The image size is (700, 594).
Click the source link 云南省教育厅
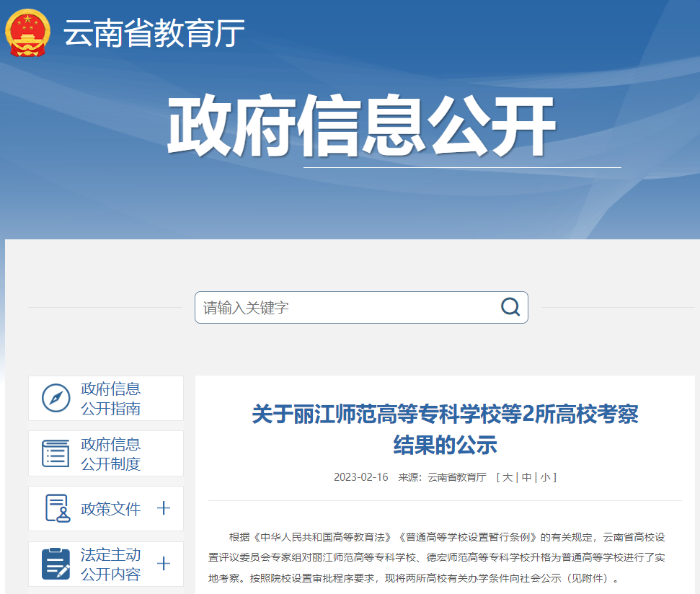point(457,476)
